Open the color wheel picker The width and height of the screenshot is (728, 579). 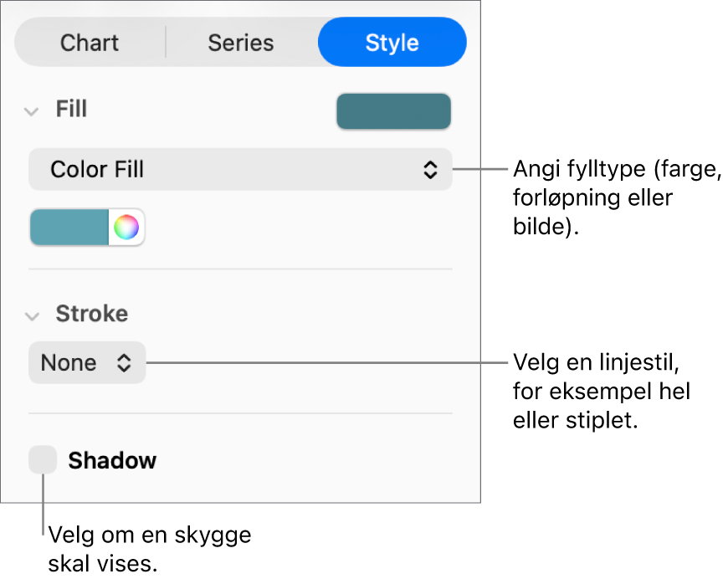pos(126,228)
